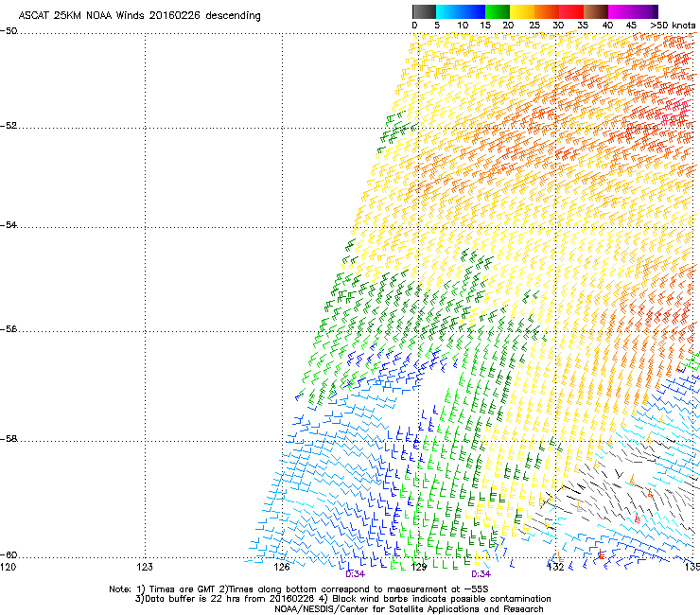This screenshot has height=615, width=700.
Task: Select the legend scale value '40'
Action: (x=607, y=26)
